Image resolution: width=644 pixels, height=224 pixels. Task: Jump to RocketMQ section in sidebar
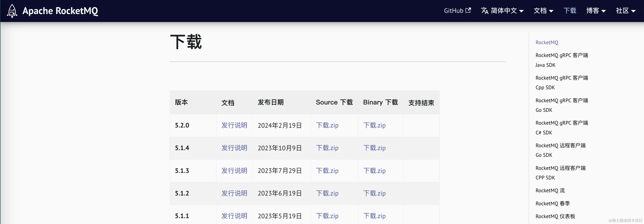547,43
